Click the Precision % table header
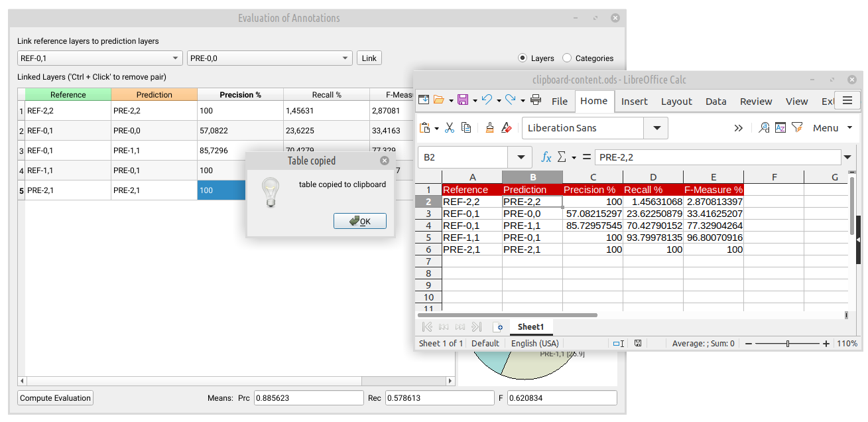This screenshot has height=422, width=868. tap(241, 95)
